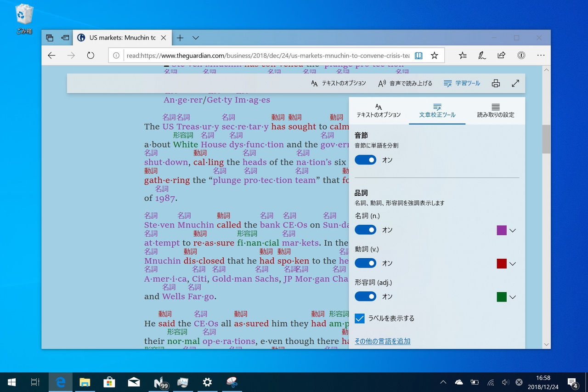Set the current tabs aside

coord(65,38)
